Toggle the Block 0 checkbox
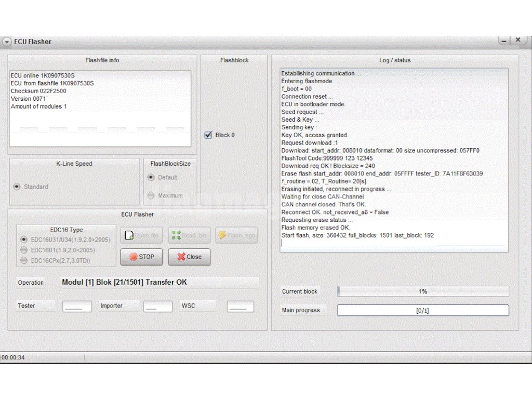 tap(209, 135)
